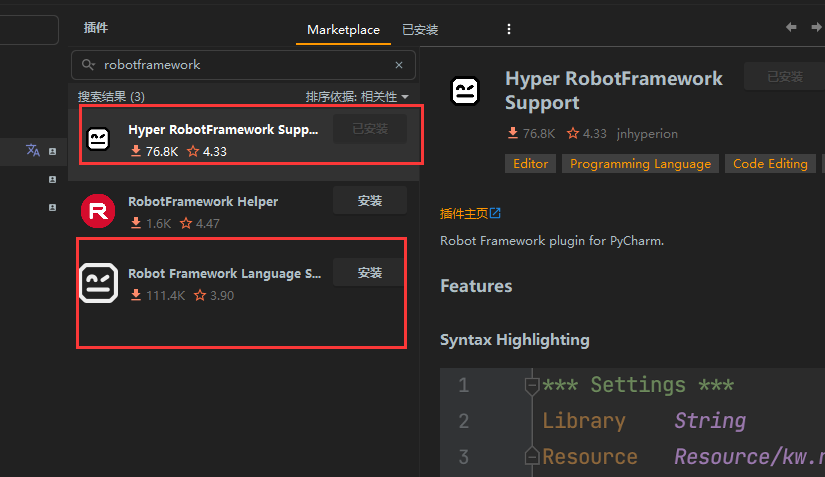Open the 排序依据 sort dropdown
Screen dimensions: 825x477
pyautogui.click(x=357, y=97)
